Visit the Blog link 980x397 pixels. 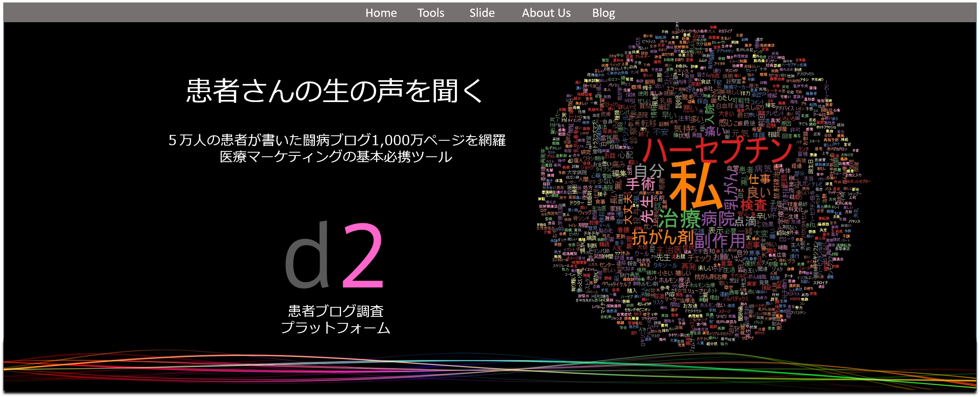click(x=603, y=13)
